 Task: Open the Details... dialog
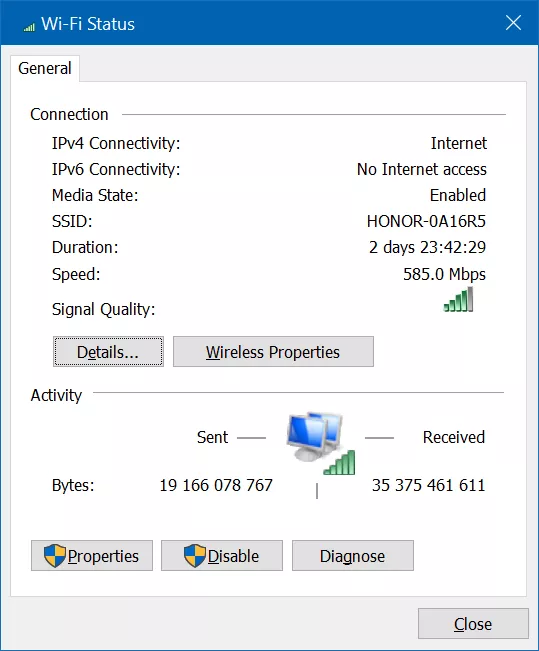tap(108, 352)
